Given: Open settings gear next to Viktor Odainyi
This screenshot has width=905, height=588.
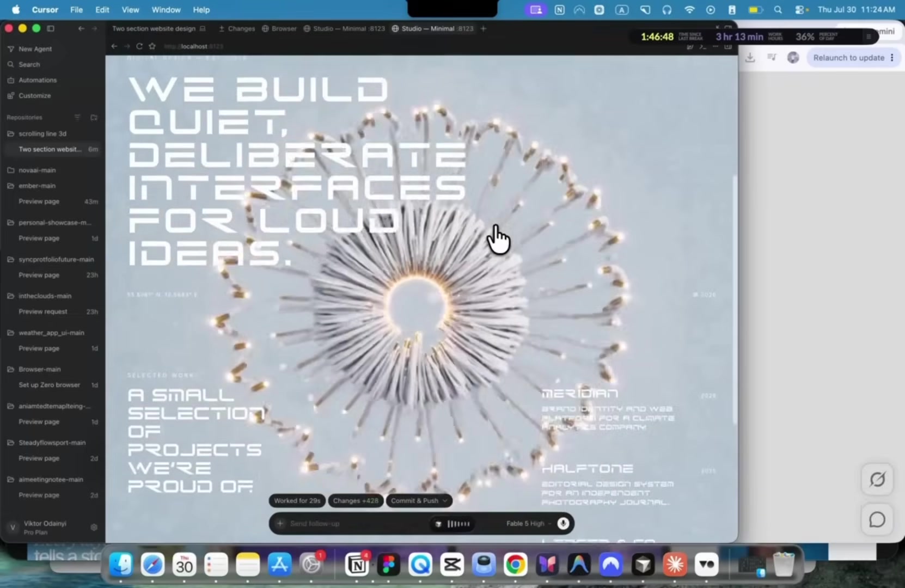Looking at the screenshot, I should [94, 527].
